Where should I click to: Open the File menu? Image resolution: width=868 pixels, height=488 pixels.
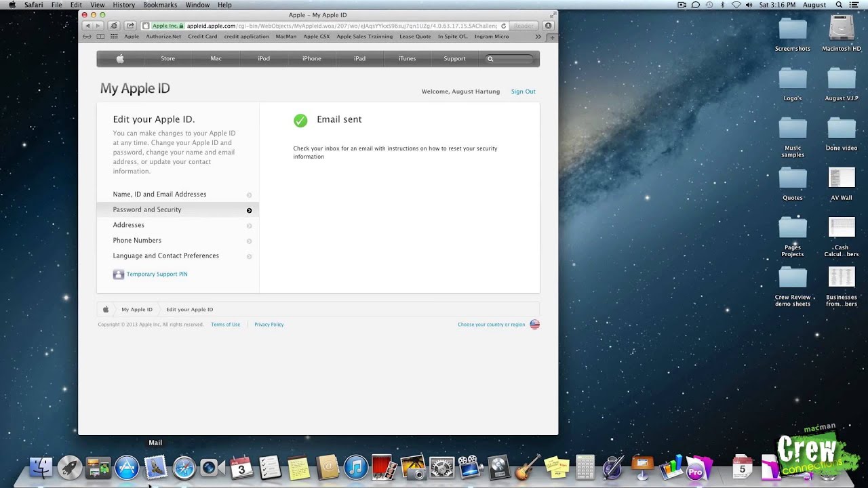57,5
